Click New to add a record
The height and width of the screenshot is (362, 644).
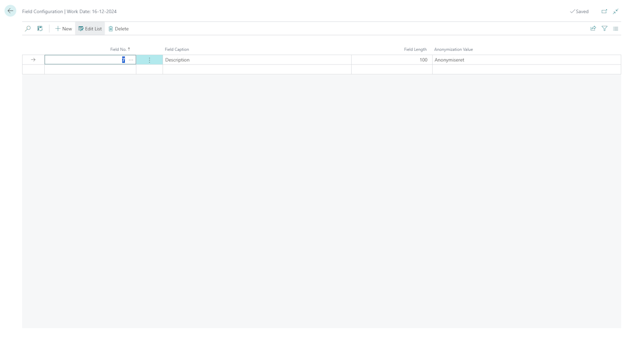point(63,29)
